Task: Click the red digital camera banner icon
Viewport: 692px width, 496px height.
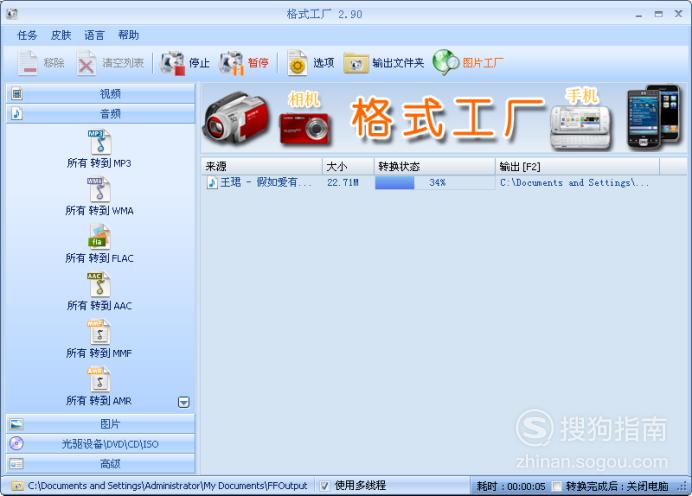Action: click(305, 128)
